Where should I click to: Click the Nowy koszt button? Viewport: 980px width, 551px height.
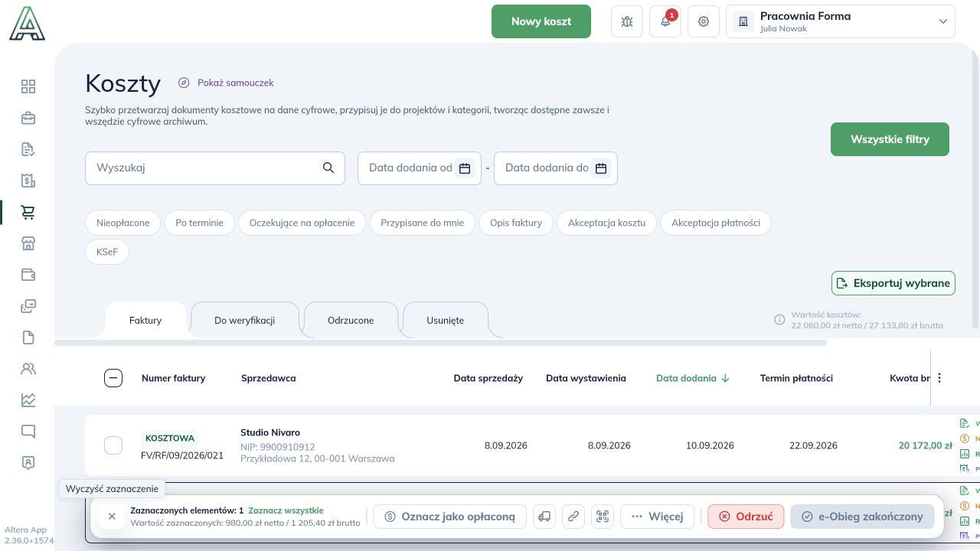541,21
